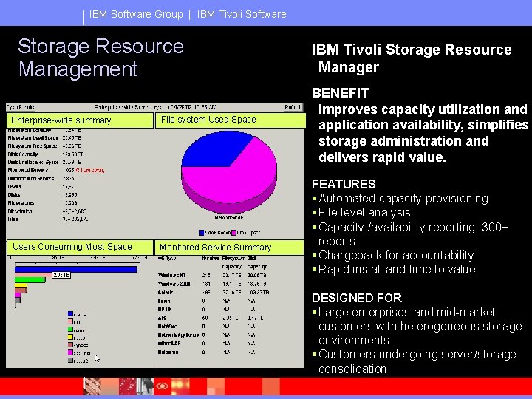
Task: Click the green bar in users chart
Action: point(30,280)
